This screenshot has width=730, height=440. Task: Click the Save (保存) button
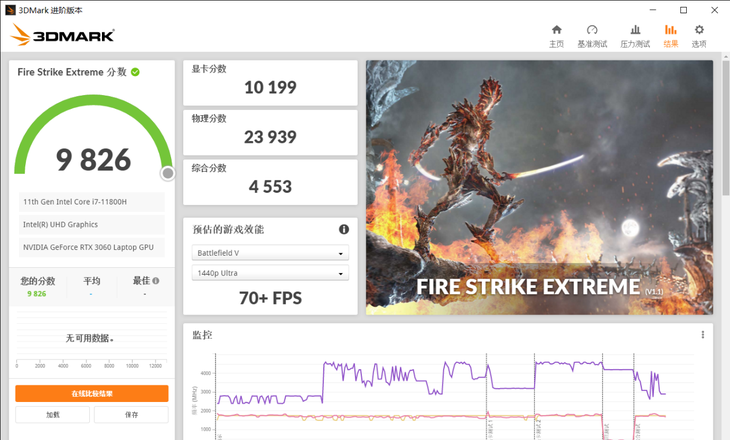(x=131, y=414)
